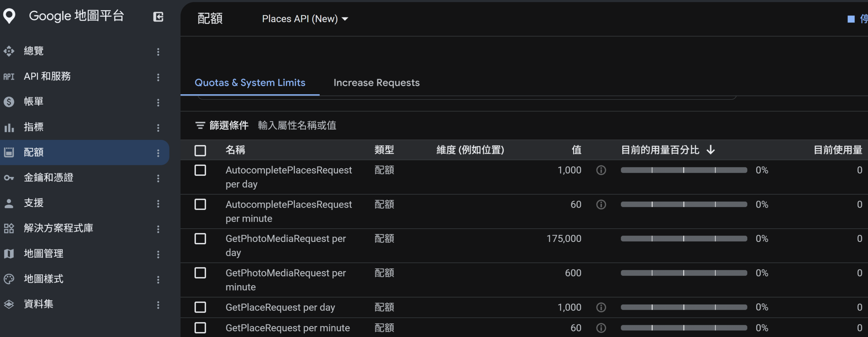
Task: Click the 地圖管理 map icon
Action: [x=9, y=254]
